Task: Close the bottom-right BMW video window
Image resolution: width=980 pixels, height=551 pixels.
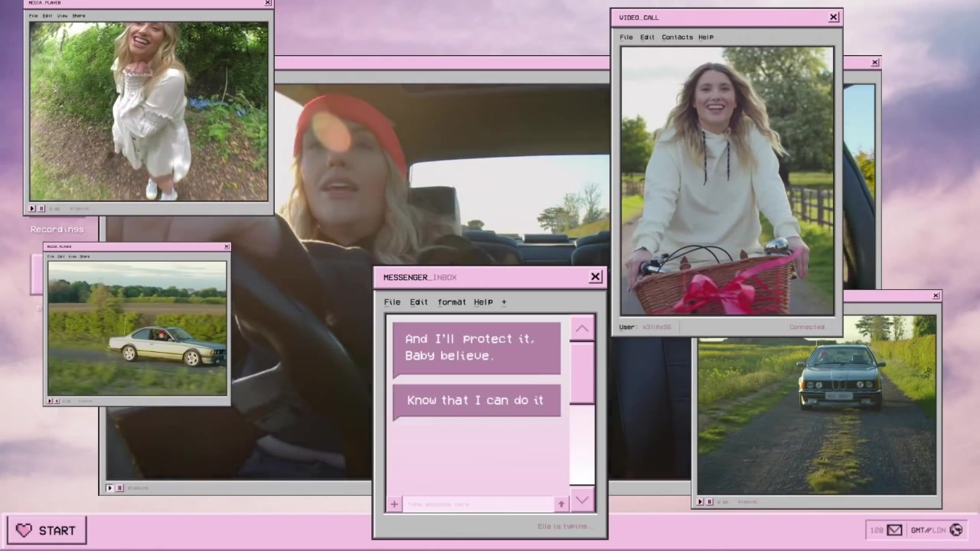Action: pyautogui.click(x=936, y=295)
